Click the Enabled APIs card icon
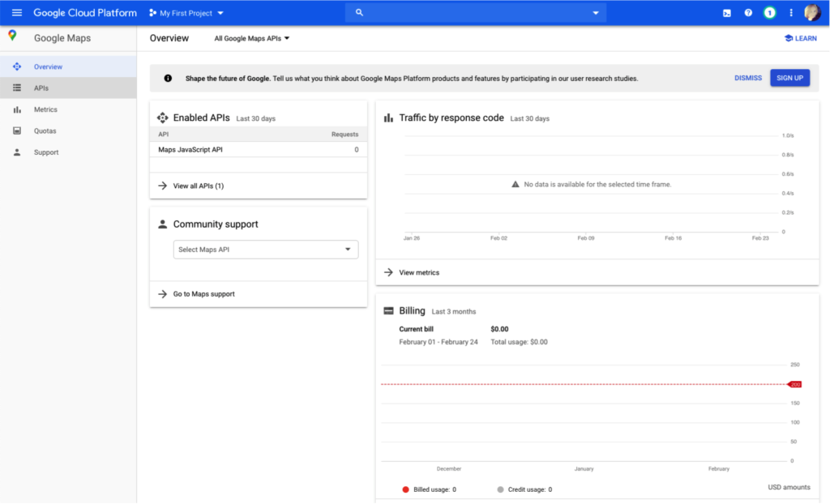The image size is (830, 504). [162, 117]
